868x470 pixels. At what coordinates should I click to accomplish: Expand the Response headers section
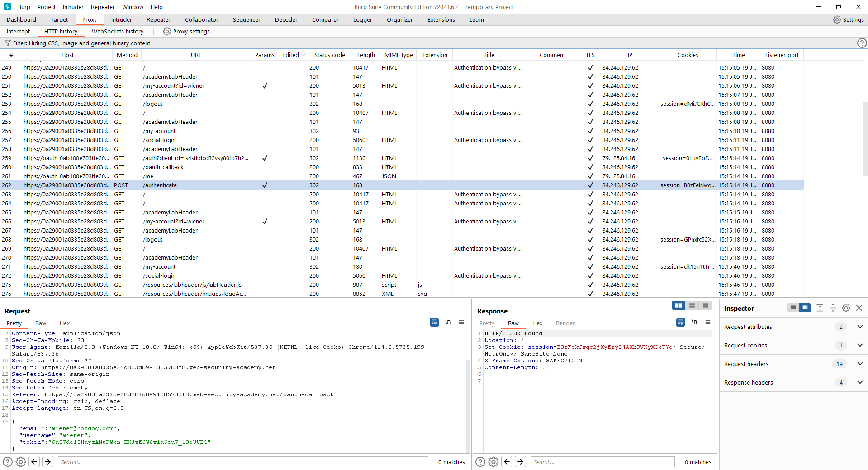[x=859, y=382]
